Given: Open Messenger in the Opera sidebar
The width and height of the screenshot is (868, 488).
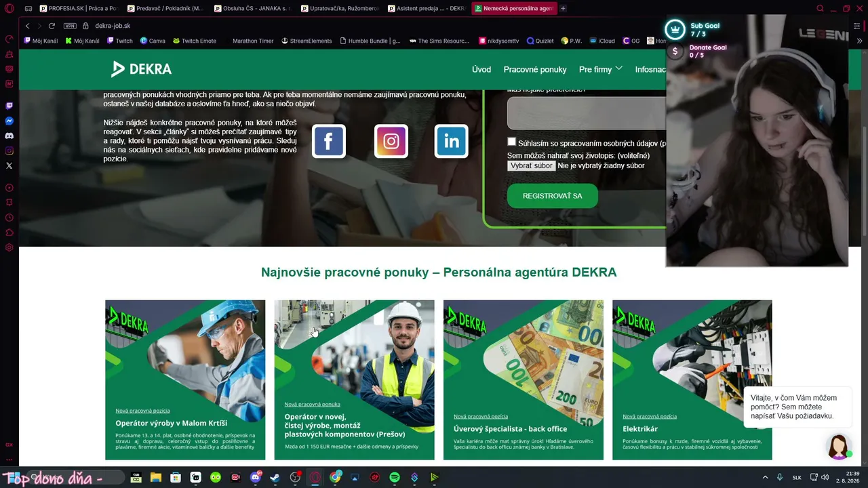Looking at the screenshot, I should (9, 121).
